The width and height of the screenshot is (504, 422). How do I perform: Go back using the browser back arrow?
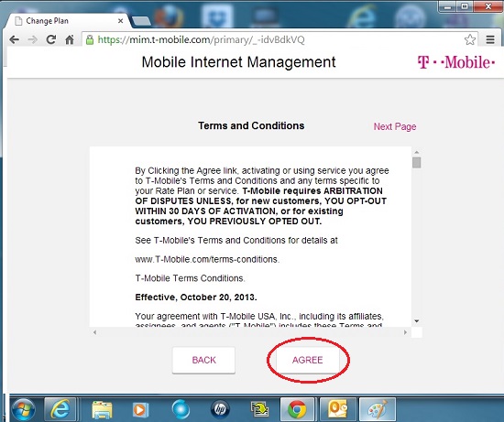tap(14, 40)
